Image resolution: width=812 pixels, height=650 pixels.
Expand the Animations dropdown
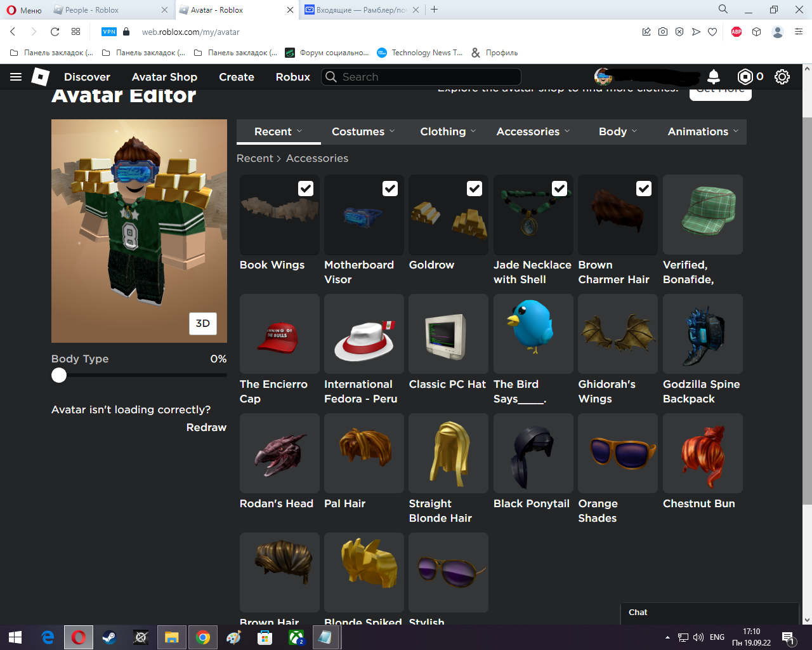703,131
